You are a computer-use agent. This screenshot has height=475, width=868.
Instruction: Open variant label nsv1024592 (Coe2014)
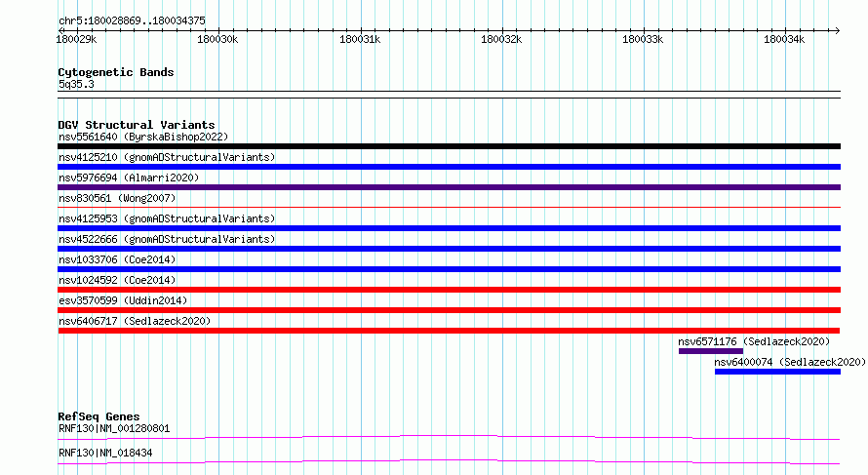coord(117,280)
